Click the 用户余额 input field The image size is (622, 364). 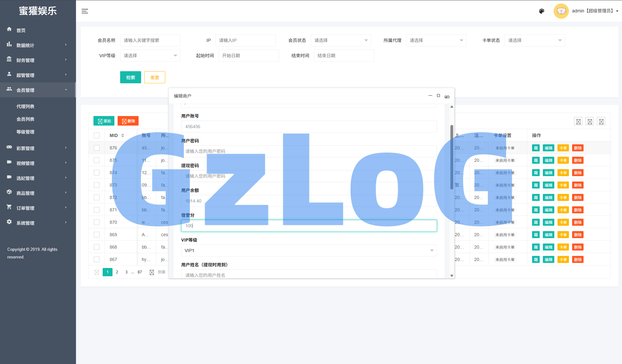pyautogui.click(x=309, y=201)
